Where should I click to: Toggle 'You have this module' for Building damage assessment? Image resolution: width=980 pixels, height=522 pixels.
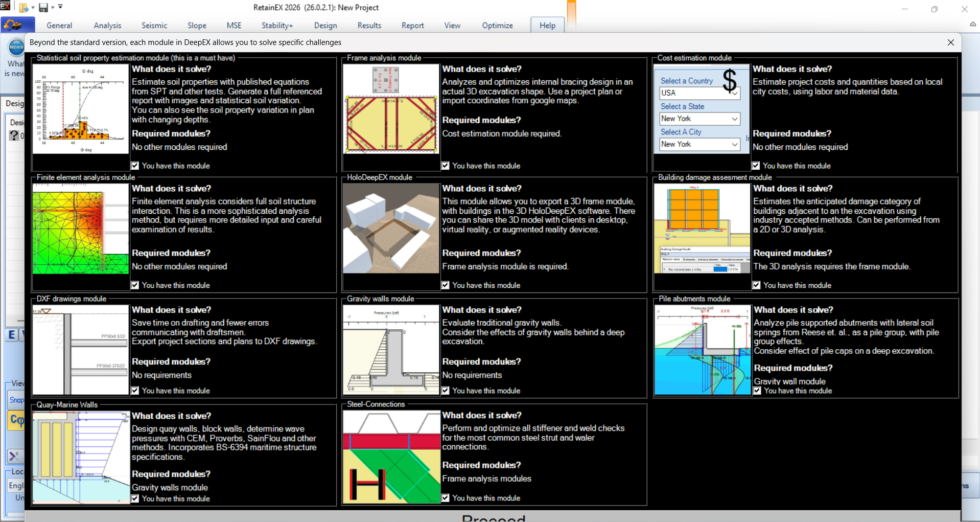pyautogui.click(x=757, y=285)
